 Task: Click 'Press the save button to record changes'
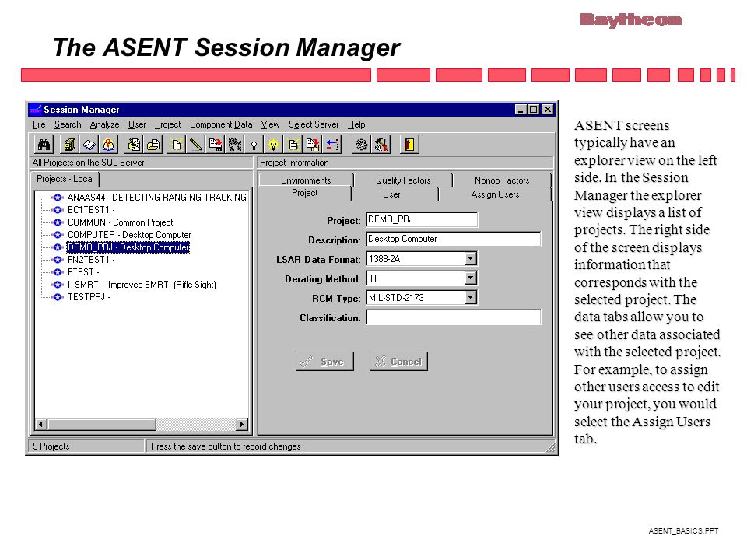(x=226, y=446)
